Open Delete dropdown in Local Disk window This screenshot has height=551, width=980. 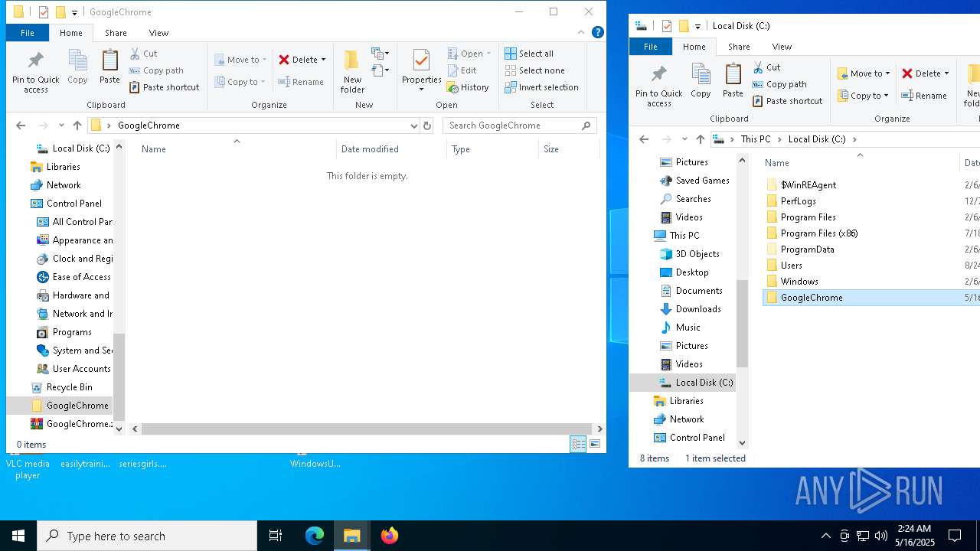946,73
